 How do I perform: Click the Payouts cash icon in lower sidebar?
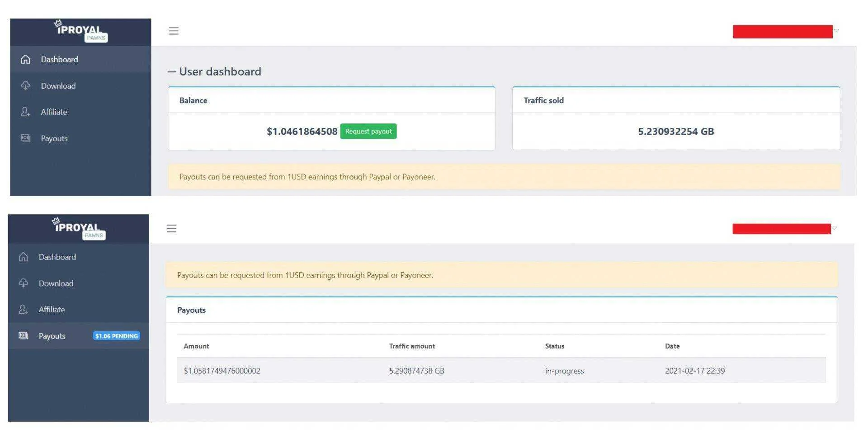[x=24, y=335]
